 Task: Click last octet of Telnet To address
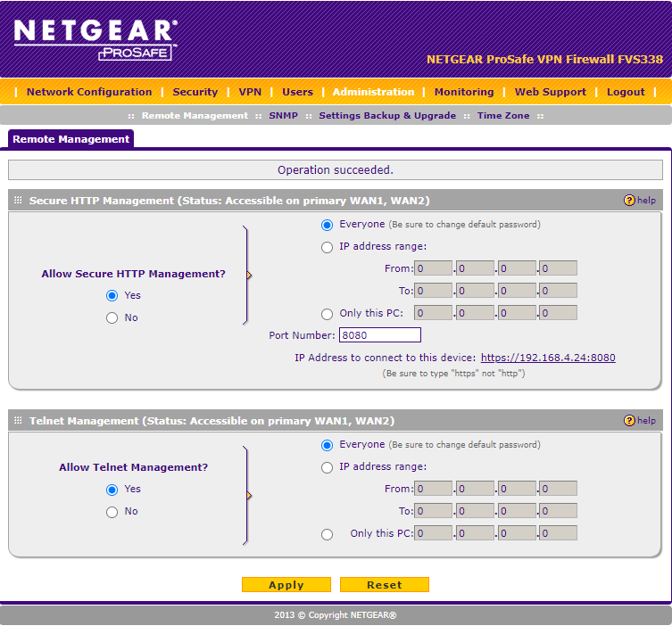pos(558,510)
